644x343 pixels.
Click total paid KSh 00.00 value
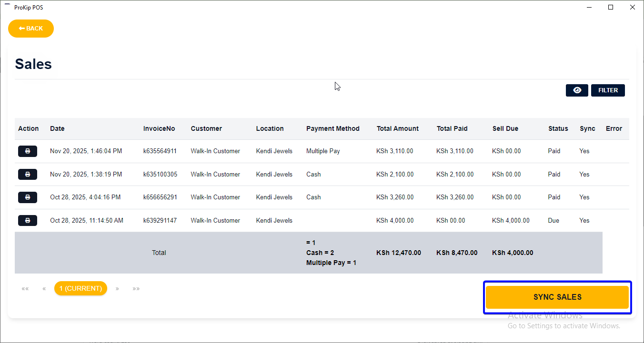click(x=451, y=221)
